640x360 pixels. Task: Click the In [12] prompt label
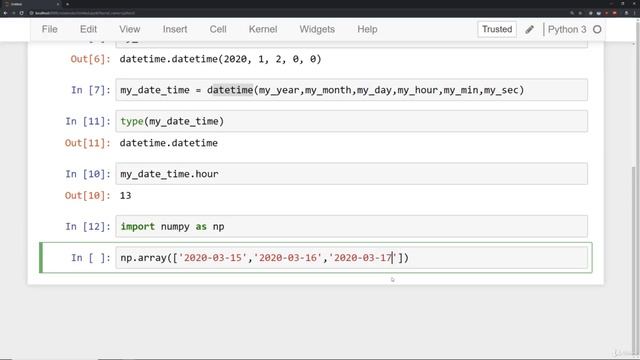pos(88,227)
